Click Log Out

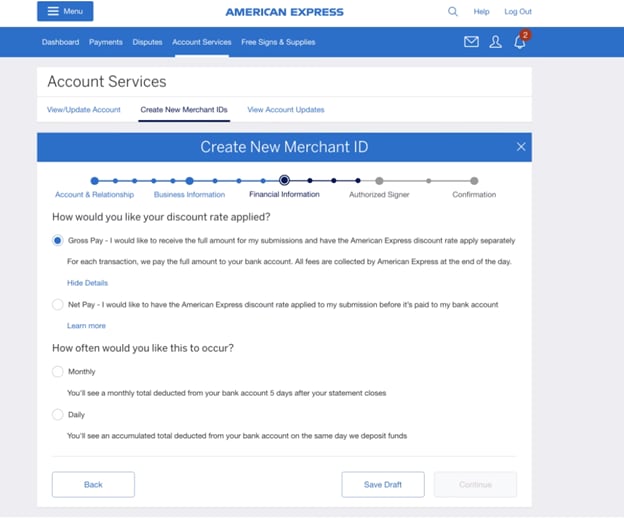coord(518,12)
